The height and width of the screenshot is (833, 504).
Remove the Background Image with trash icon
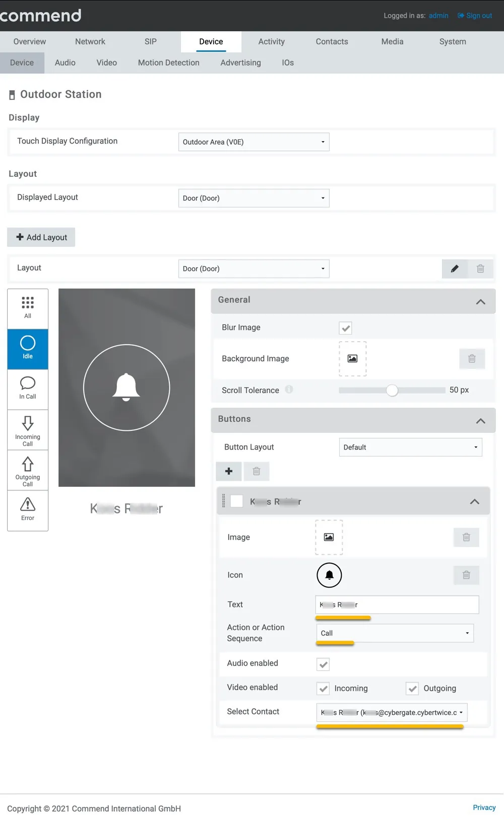[472, 359]
